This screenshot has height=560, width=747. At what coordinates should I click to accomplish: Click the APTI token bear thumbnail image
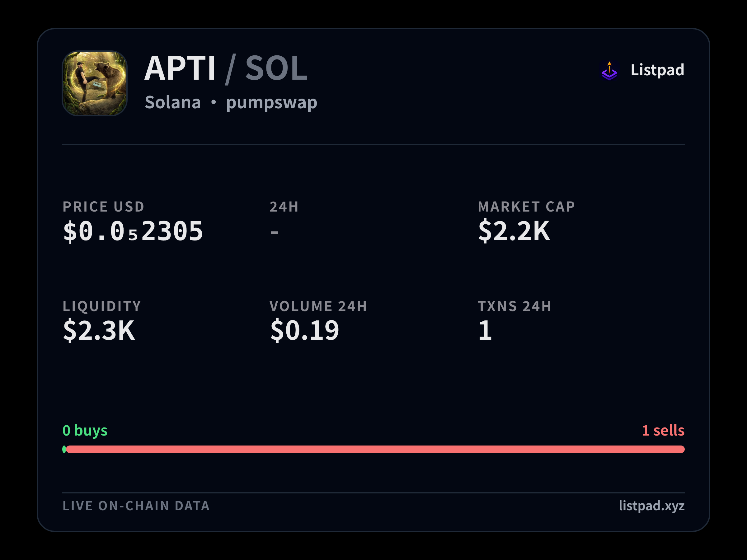coord(95,83)
